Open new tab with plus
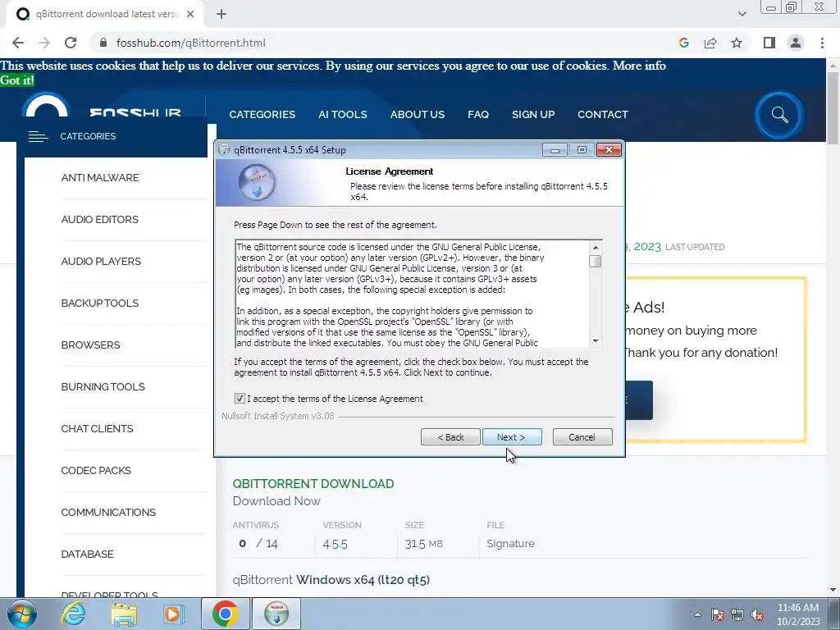Viewport: 840px width, 630px height. [x=221, y=15]
